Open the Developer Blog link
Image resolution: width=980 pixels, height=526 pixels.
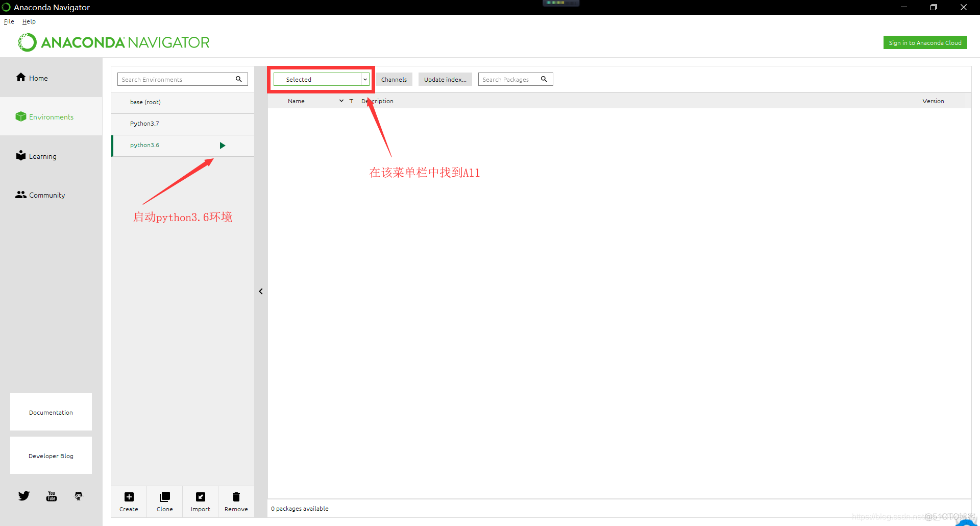click(51, 456)
